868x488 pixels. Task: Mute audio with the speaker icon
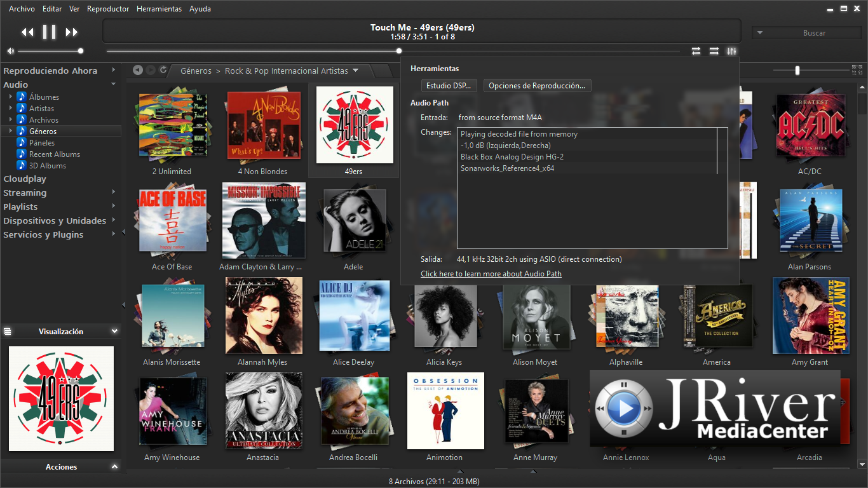tap(10, 51)
